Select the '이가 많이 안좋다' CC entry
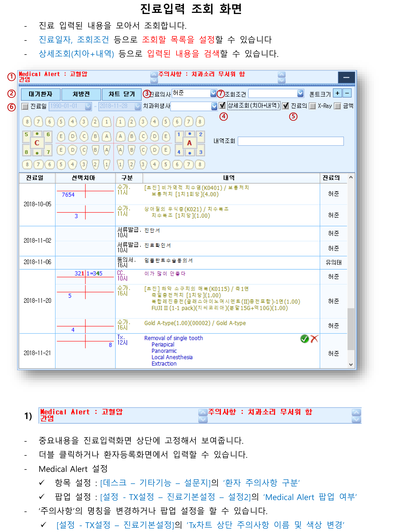The width and height of the screenshot is (414, 532). tap(165, 274)
